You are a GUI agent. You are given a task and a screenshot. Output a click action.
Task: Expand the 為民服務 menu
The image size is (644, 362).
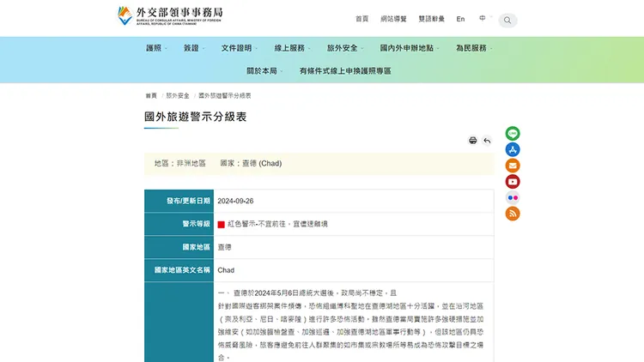click(x=474, y=48)
